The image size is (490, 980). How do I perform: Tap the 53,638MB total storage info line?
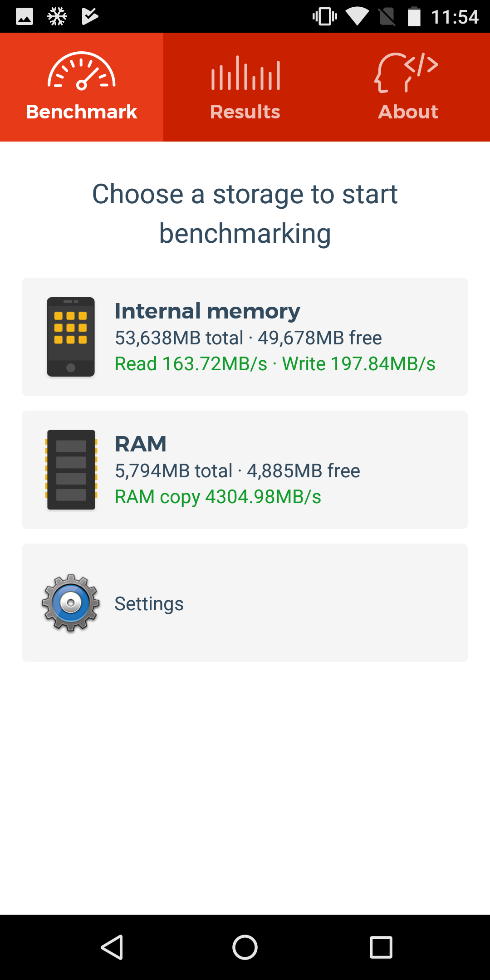pyautogui.click(x=248, y=338)
